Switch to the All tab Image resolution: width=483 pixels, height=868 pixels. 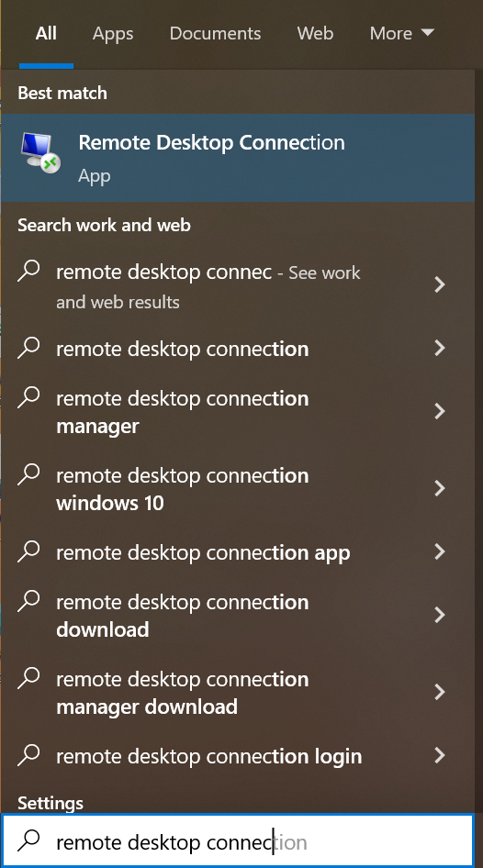46,33
